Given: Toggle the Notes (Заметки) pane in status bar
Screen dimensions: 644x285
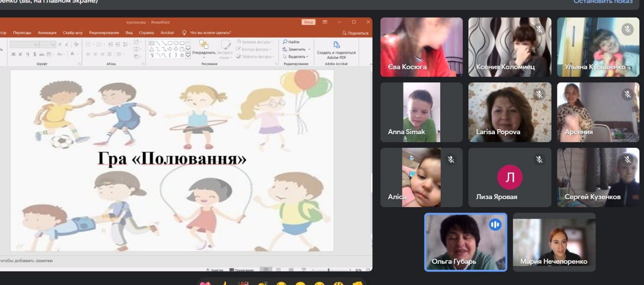Looking at the screenshot, I should click(215, 270).
